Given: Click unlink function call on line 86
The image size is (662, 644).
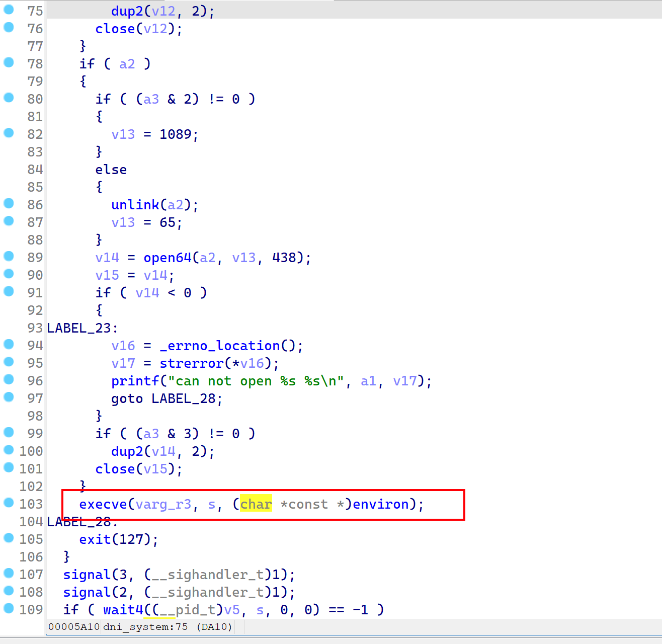Looking at the screenshot, I should 135,205.
